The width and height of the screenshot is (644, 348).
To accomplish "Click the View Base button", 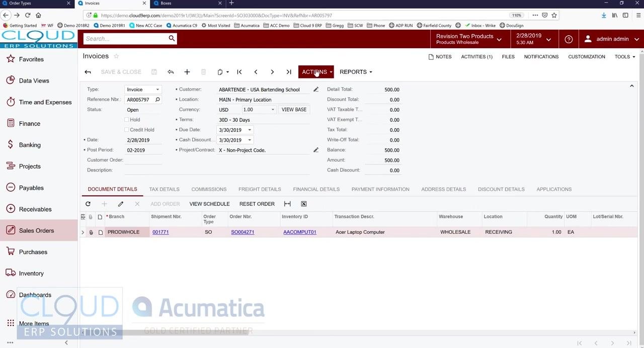I will coord(294,110).
